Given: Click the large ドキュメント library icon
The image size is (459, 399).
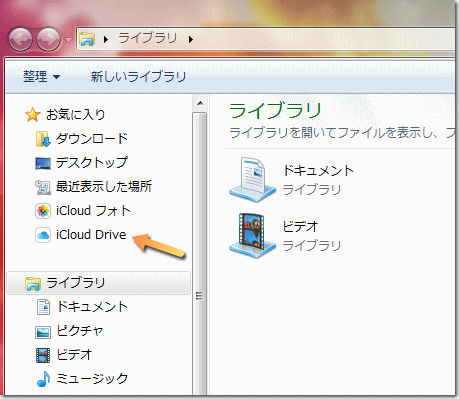Looking at the screenshot, I should [x=252, y=180].
